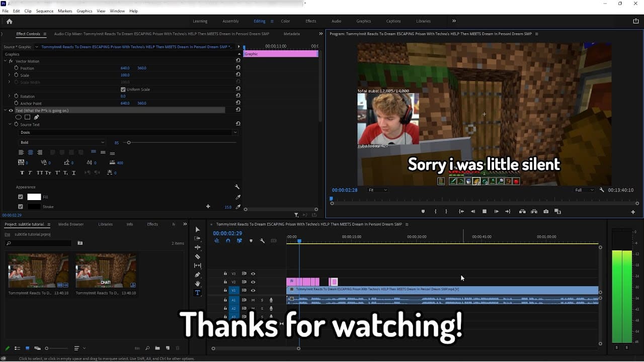The image size is (644, 362).
Task: Create a 4-point polygon mask
Action: [x=28, y=117]
